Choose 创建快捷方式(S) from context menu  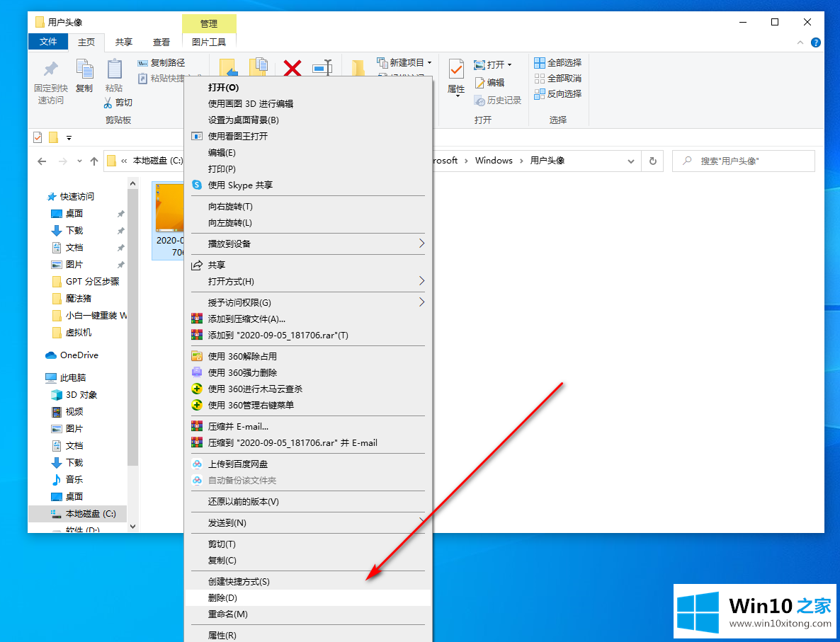pos(308,581)
